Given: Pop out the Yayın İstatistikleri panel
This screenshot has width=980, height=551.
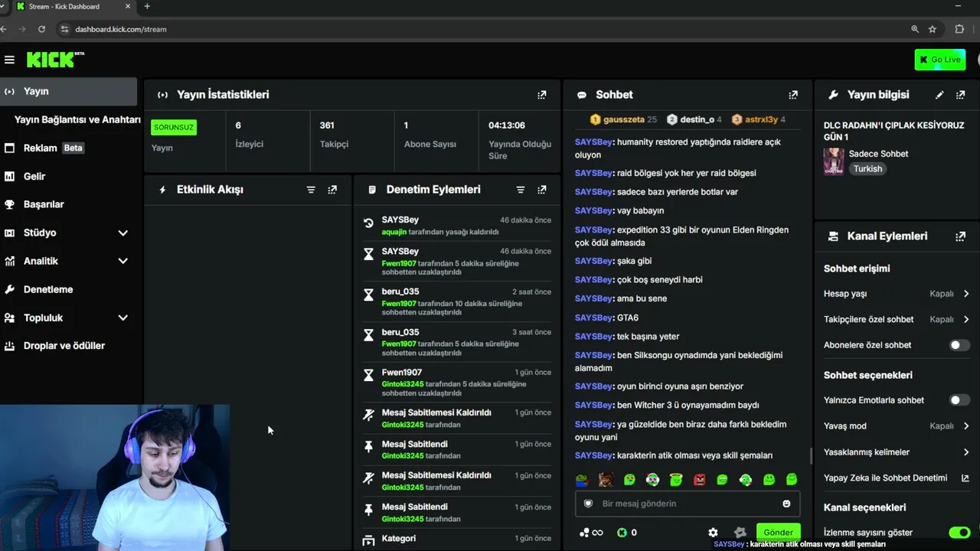Looking at the screenshot, I should click(542, 95).
